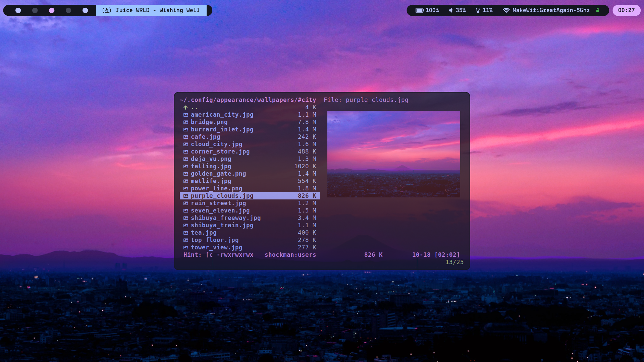644x362 pixels.
Task: Select file shibuya_train.jpg
Action: [x=250, y=225]
